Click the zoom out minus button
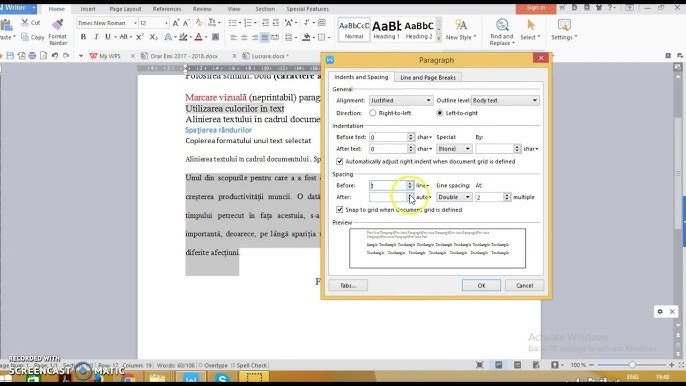686x386 pixels. point(592,365)
